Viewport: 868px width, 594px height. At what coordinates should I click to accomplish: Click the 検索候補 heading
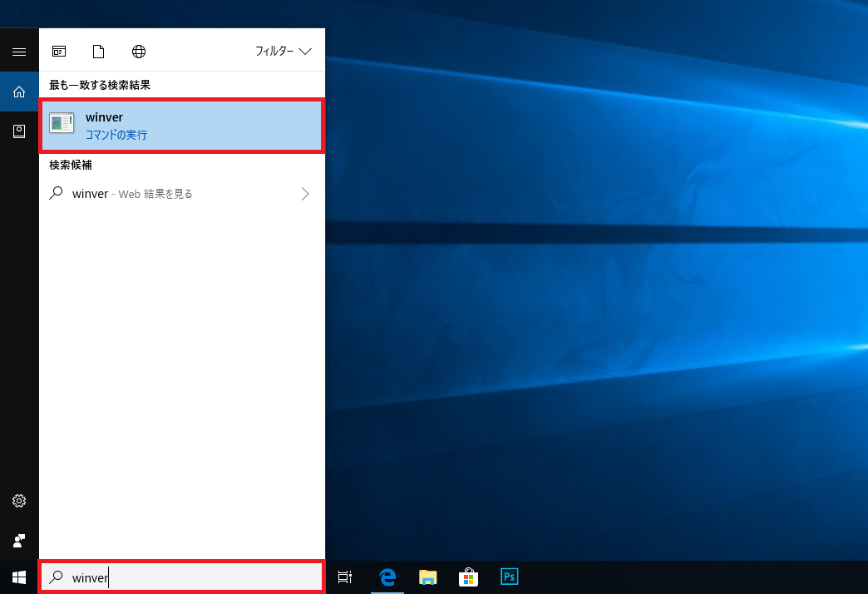pyautogui.click(x=71, y=165)
